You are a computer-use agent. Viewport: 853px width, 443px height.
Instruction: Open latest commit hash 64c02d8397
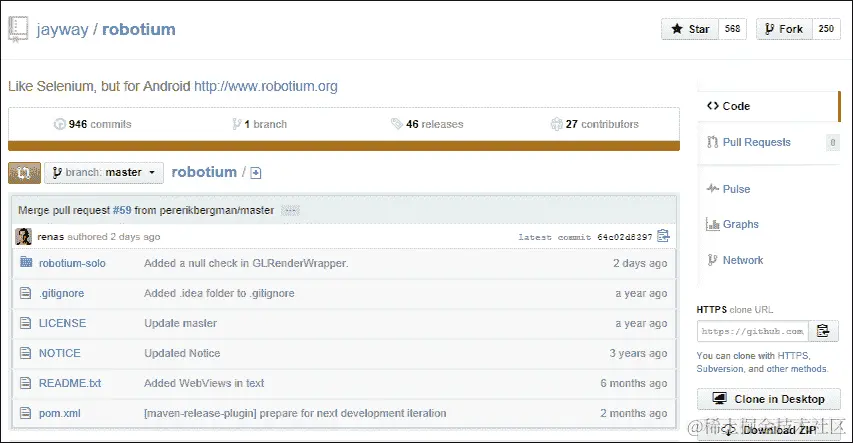point(625,237)
